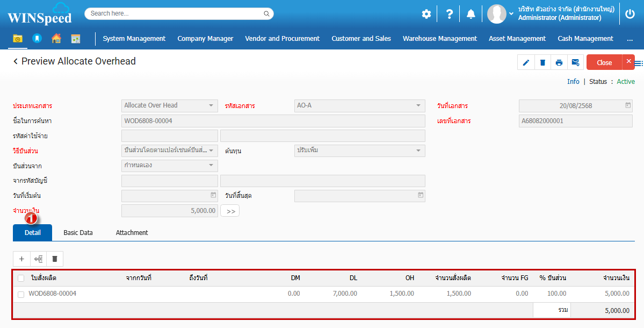Click the print document icon
The height and width of the screenshot is (328, 644).
(x=559, y=62)
